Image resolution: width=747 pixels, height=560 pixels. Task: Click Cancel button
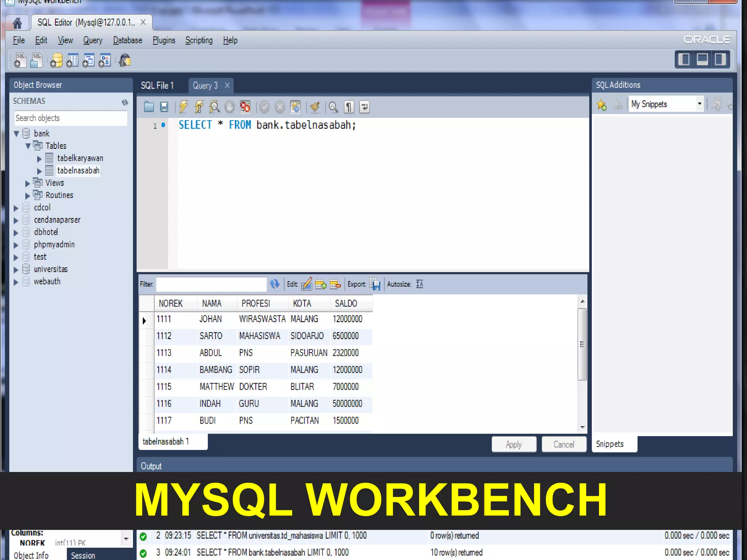[564, 444]
